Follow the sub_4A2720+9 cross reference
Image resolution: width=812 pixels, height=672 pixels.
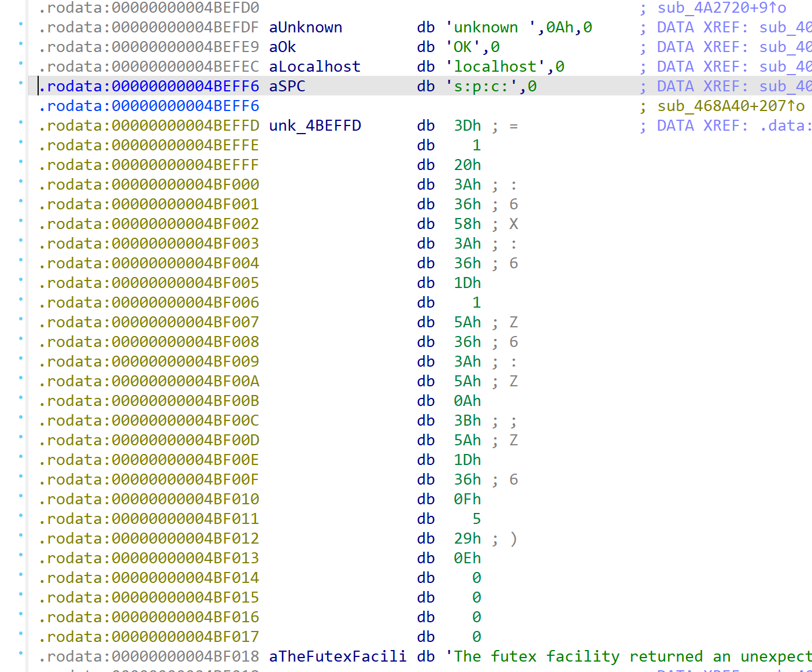[721, 8]
